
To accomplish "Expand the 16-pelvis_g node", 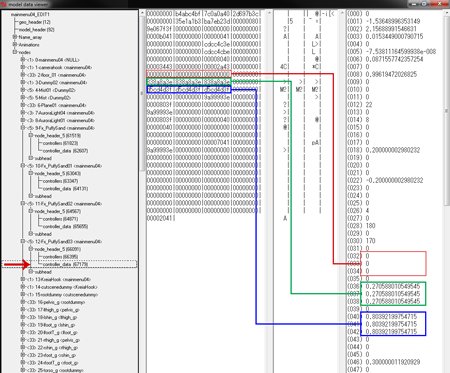I will click(23, 302).
